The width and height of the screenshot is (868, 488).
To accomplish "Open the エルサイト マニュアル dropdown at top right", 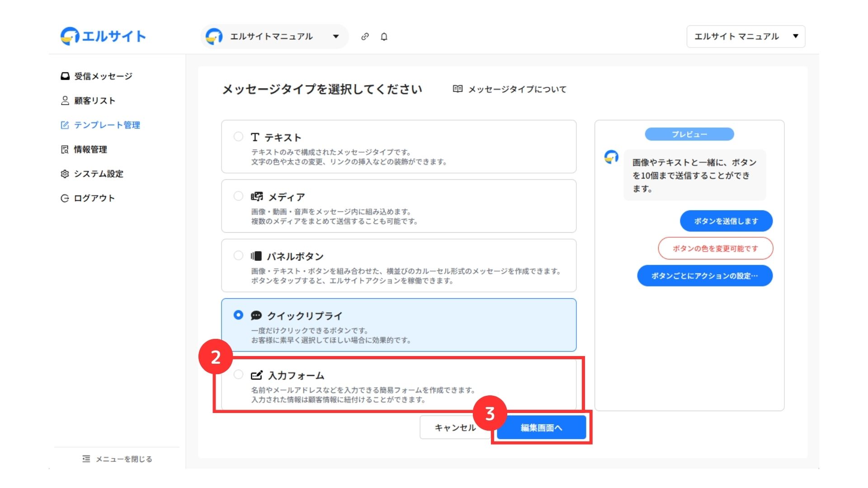I will point(745,37).
